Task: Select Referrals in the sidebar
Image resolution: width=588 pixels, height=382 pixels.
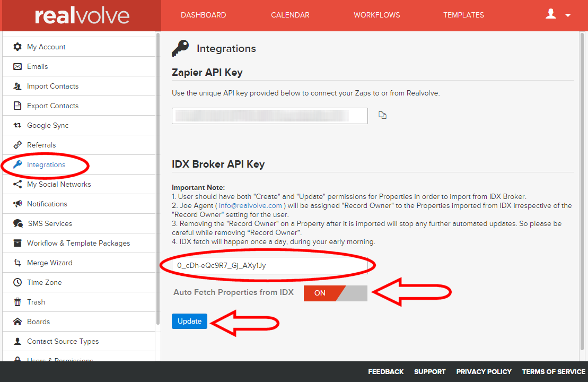Action: coord(79,145)
